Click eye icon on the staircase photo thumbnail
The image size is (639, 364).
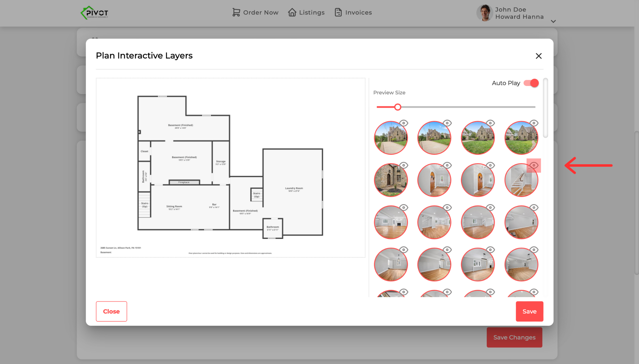(534, 165)
